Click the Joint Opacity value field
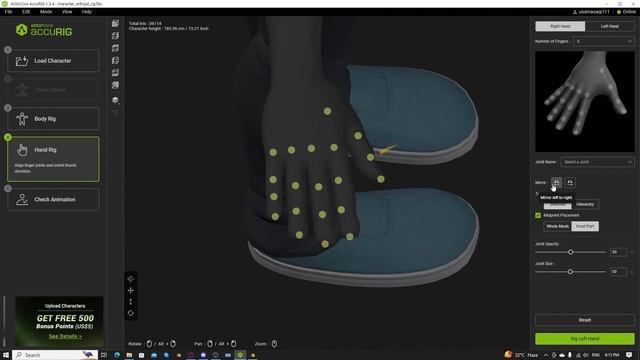This screenshot has width=640, height=360. point(618,252)
